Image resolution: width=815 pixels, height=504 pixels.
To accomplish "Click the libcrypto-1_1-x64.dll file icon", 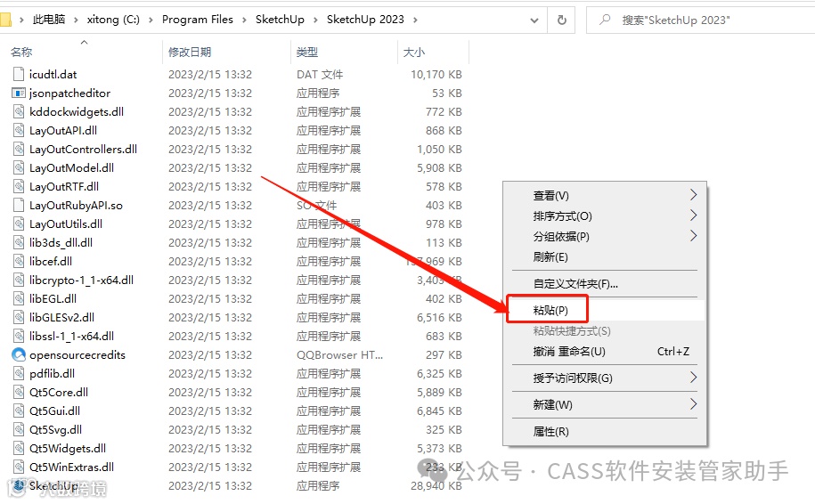I will tap(19, 280).
